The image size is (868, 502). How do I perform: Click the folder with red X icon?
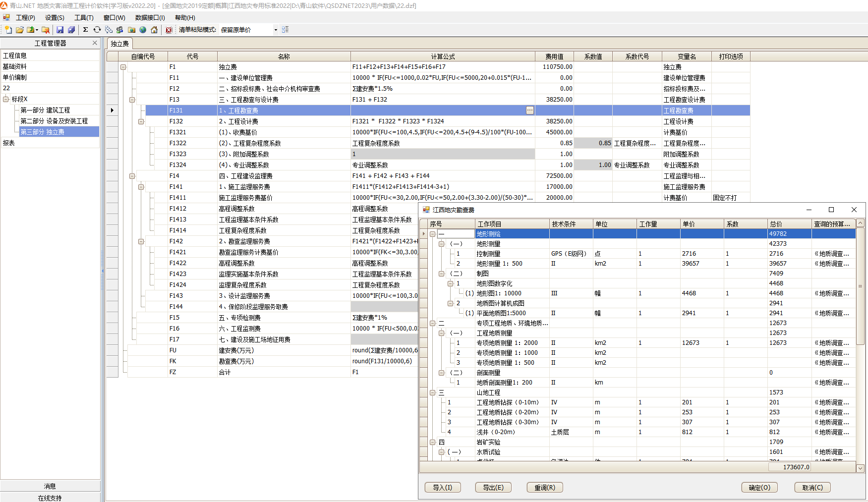coord(45,30)
